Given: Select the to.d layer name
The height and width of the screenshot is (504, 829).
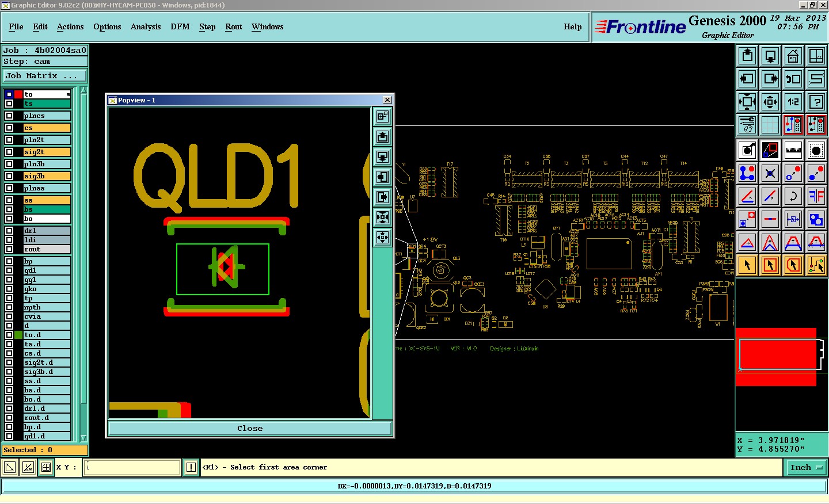Looking at the screenshot, I should 47,335.
